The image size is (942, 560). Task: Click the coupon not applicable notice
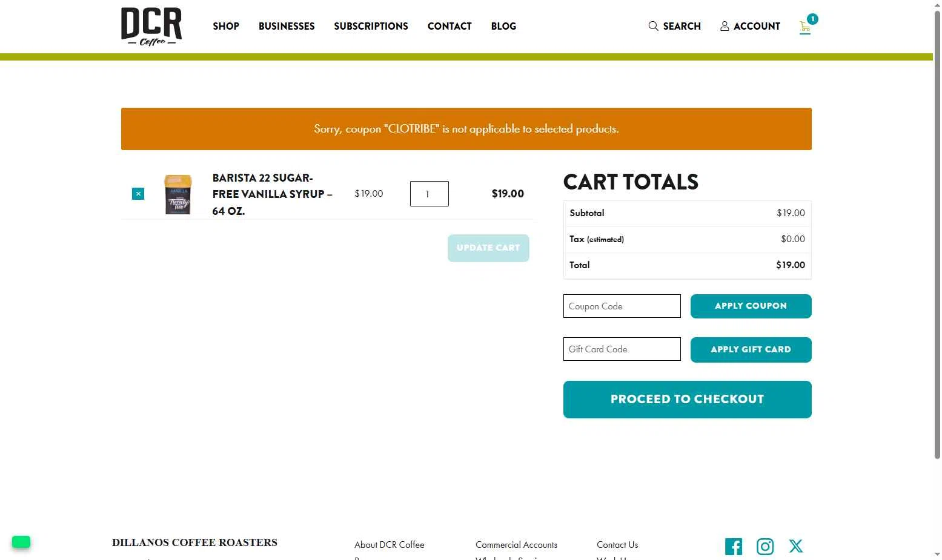click(466, 129)
